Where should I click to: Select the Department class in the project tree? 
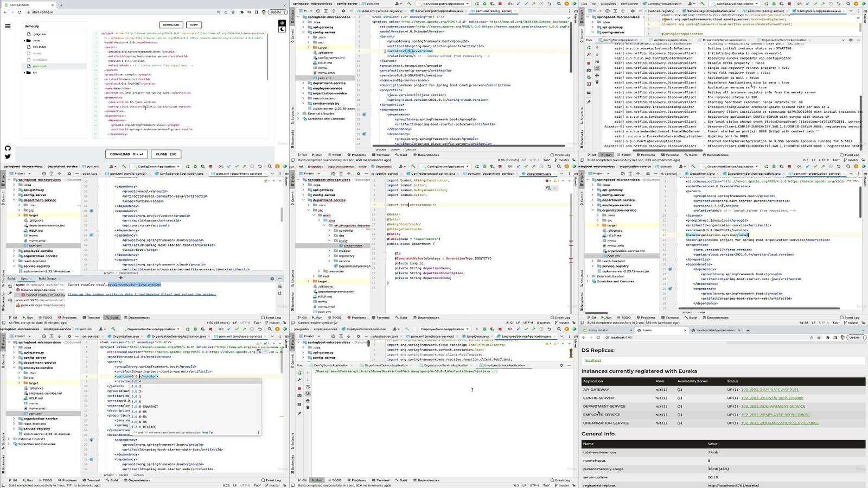(x=353, y=246)
